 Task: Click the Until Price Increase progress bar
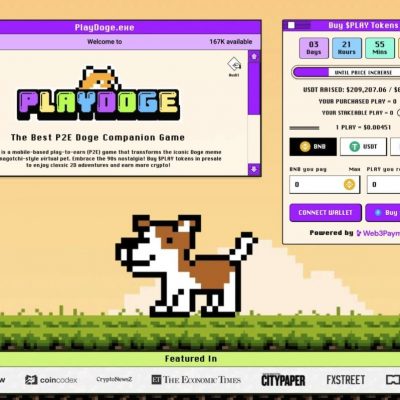(x=346, y=72)
